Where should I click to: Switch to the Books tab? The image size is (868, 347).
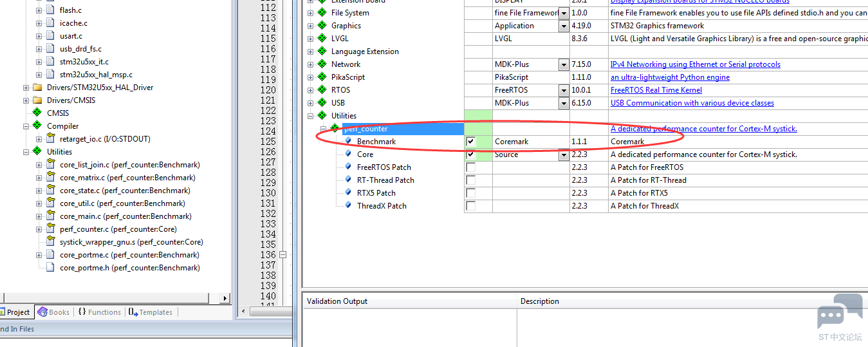[x=53, y=312]
